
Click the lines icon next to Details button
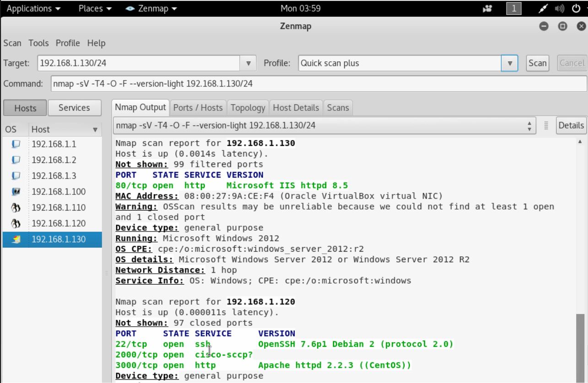click(546, 125)
